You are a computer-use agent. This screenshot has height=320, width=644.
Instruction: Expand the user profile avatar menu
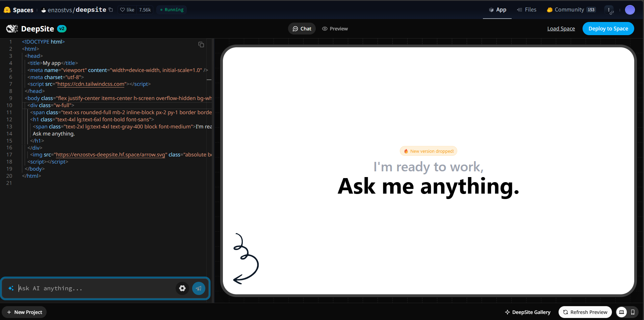coord(630,10)
